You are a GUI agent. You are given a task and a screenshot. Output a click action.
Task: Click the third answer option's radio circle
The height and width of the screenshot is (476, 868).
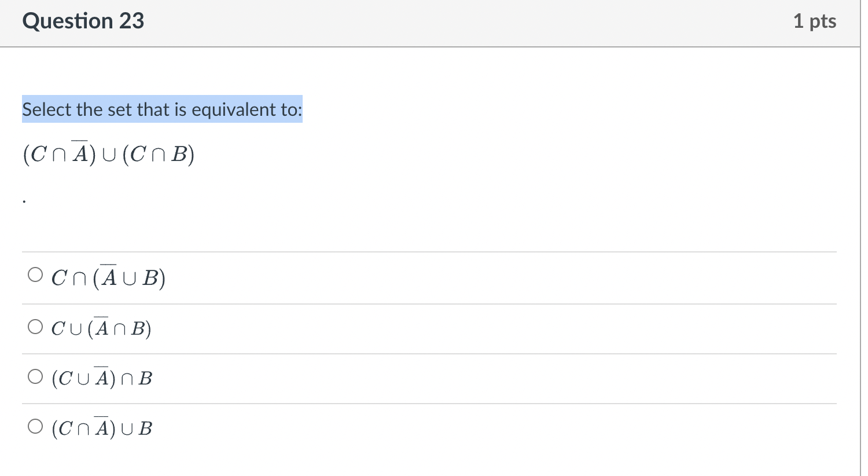pyautogui.click(x=35, y=376)
